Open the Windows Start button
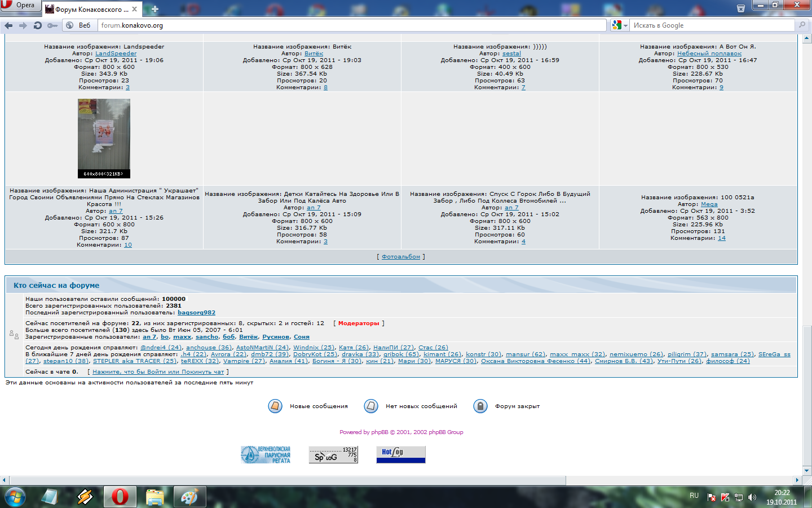The image size is (812, 508). click(x=15, y=497)
